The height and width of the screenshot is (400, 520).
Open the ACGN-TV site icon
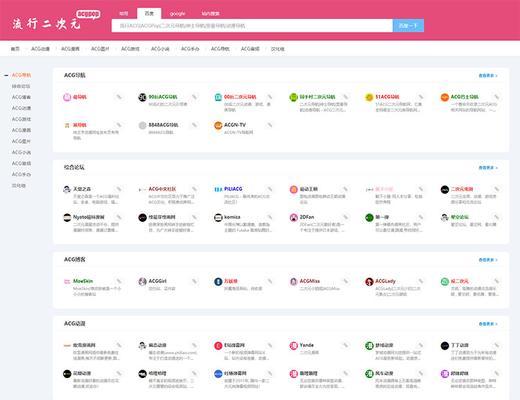pos(218,125)
